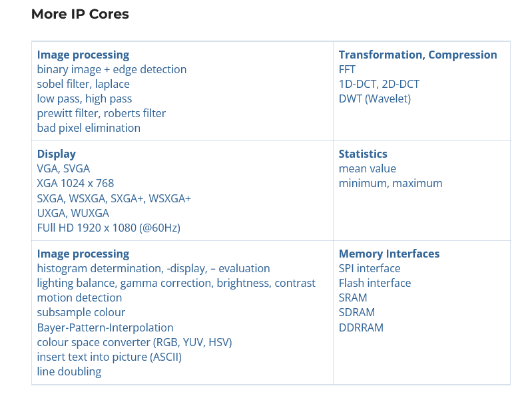The height and width of the screenshot is (406, 532).
Task: Click the "Display" section heading
Action: (x=57, y=154)
